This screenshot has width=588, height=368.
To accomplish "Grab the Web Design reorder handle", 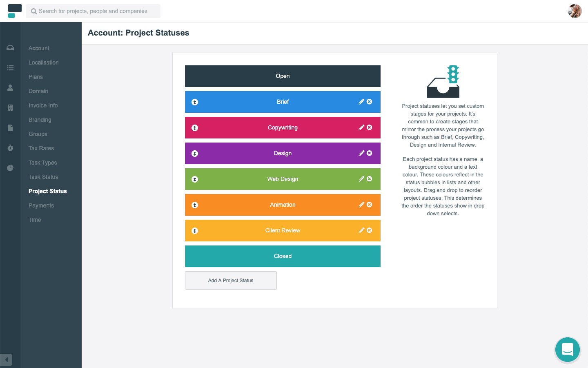I will (195, 179).
